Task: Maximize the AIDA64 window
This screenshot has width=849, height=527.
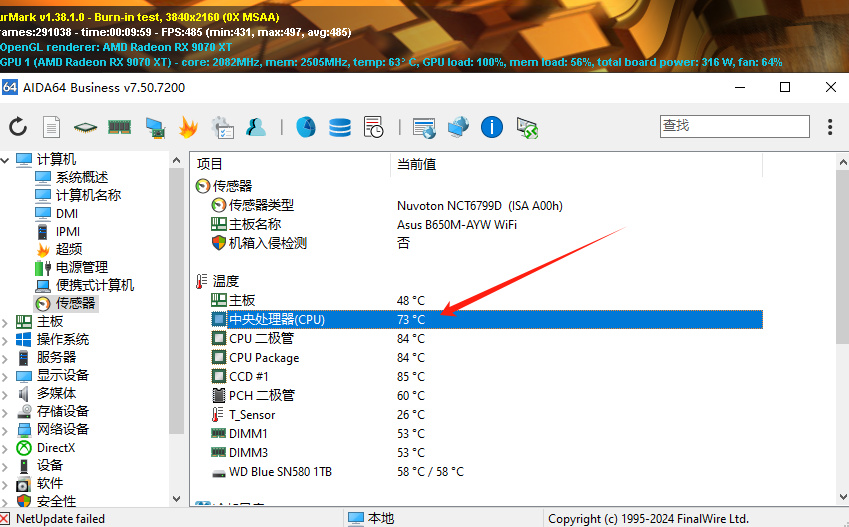Action: (x=785, y=87)
